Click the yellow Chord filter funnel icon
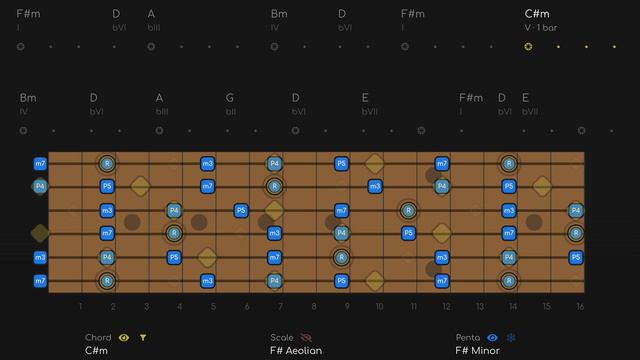Image resolution: width=640 pixels, height=360 pixels. tap(143, 338)
